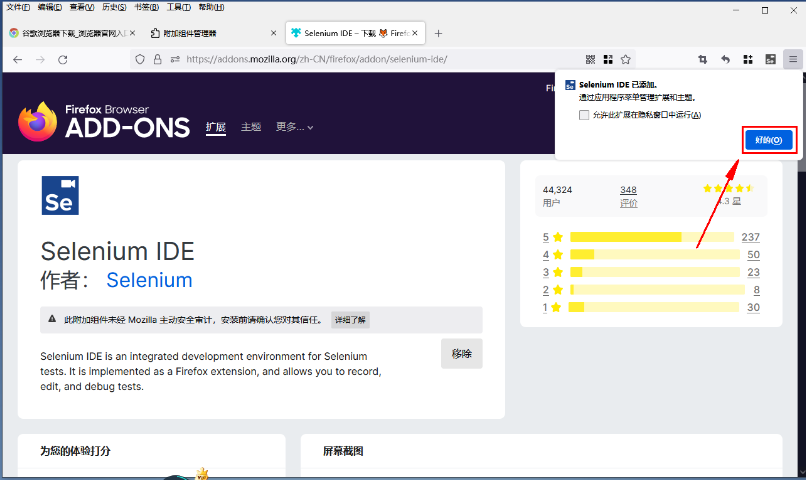Close the Chrome download tab
Screen dimensions: 806x480
[x=133, y=33]
